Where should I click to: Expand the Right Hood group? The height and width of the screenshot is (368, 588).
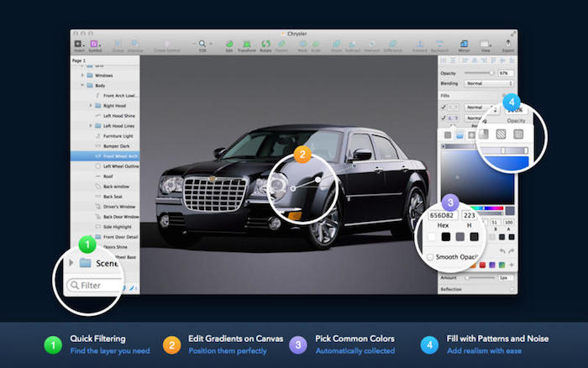point(90,106)
